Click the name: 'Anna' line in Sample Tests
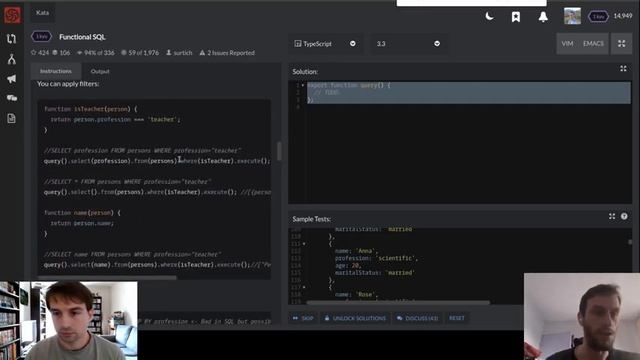 point(356,251)
